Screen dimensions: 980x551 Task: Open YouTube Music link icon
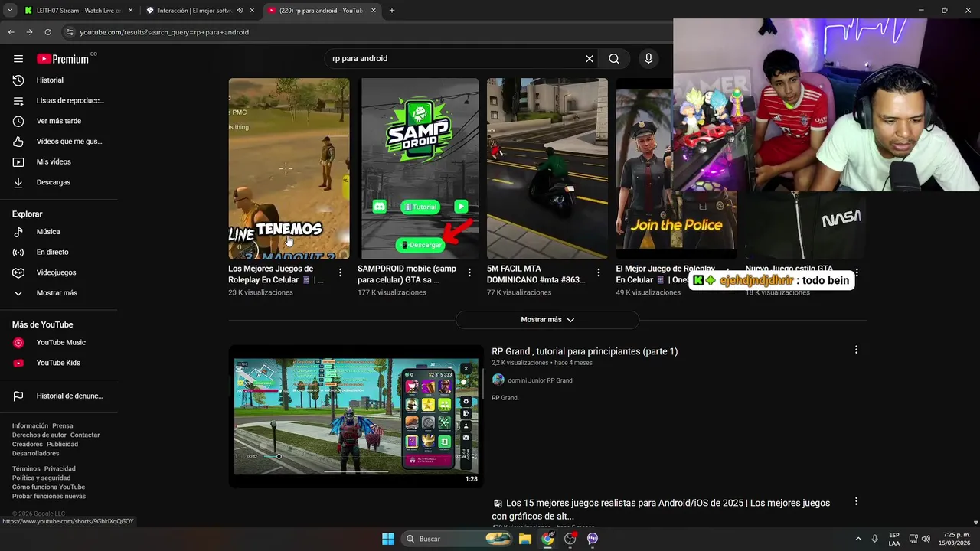pos(18,343)
